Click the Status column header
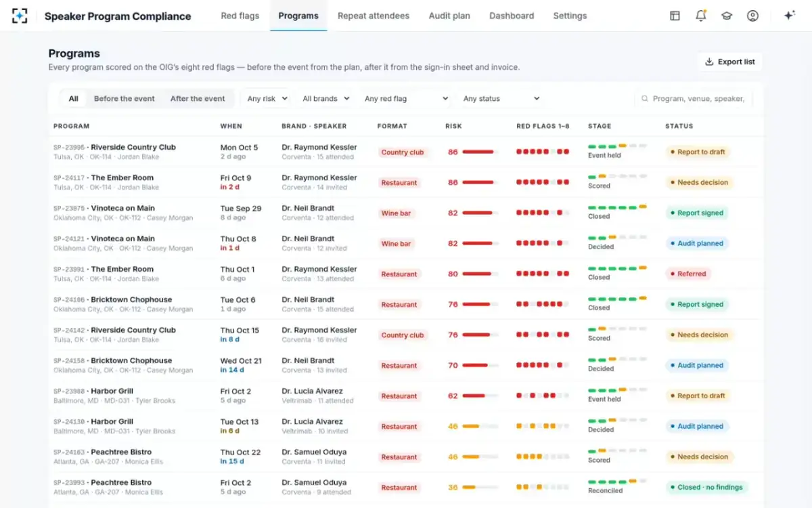 click(679, 126)
